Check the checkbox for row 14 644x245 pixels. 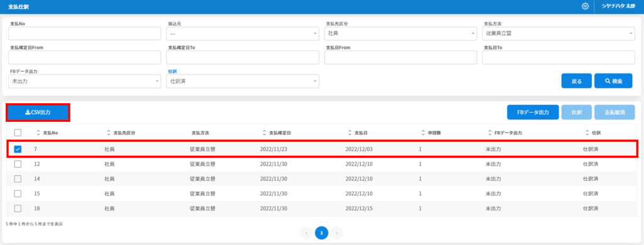pyautogui.click(x=18, y=178)
